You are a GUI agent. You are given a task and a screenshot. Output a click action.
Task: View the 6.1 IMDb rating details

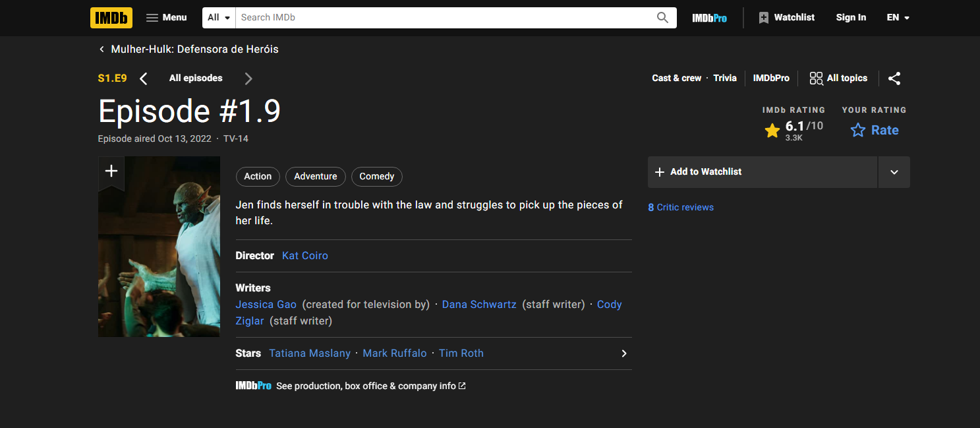tap(793, 130)
